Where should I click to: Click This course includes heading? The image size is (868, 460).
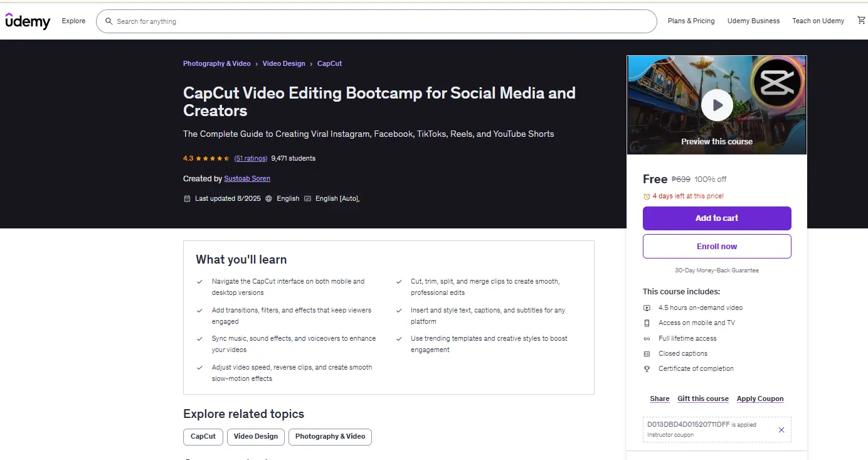click(681, 292)
